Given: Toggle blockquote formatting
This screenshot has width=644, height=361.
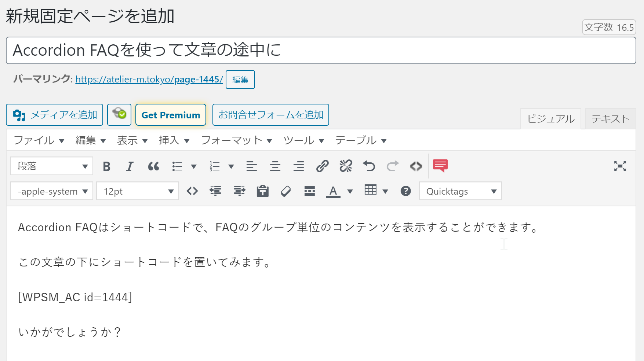Looking at the screenshot, I should click(x=153, y=166).
